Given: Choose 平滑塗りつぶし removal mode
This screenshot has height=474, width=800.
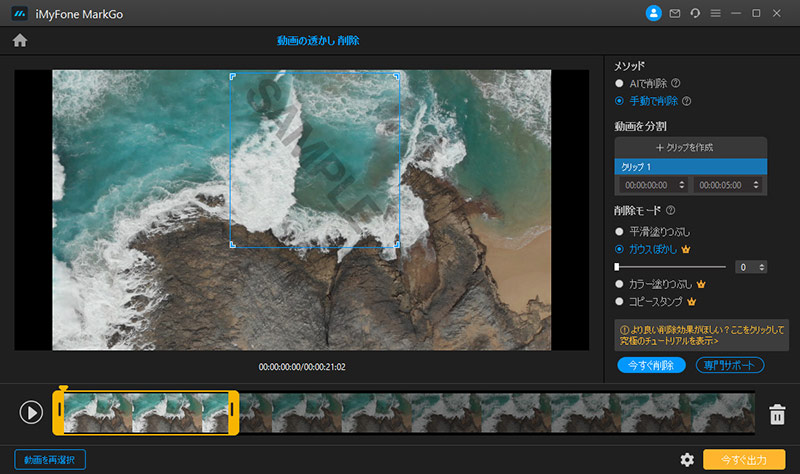Looking at the screenshot, I should 620,231.
